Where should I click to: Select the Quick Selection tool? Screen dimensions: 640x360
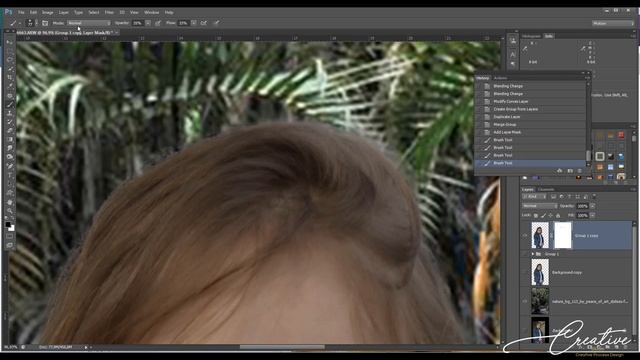click(9, 69)
